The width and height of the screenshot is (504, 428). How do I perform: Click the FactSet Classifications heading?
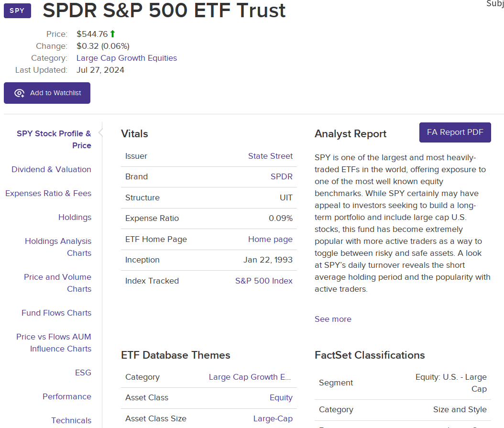(x=370, y=355)
